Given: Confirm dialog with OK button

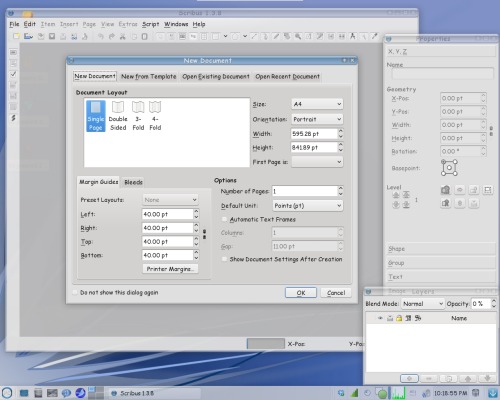Looking at the screenshot, I should click(x=301, y=293).
